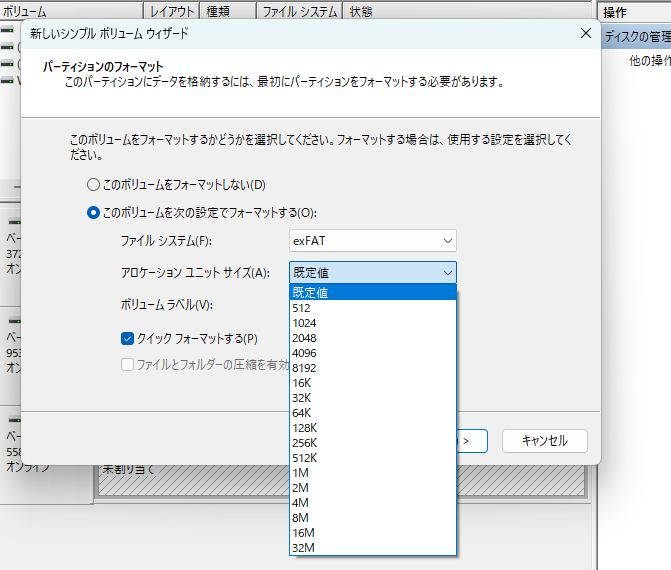
Task: Open the file system exFAT dropdown
Action: click(373, 241)
